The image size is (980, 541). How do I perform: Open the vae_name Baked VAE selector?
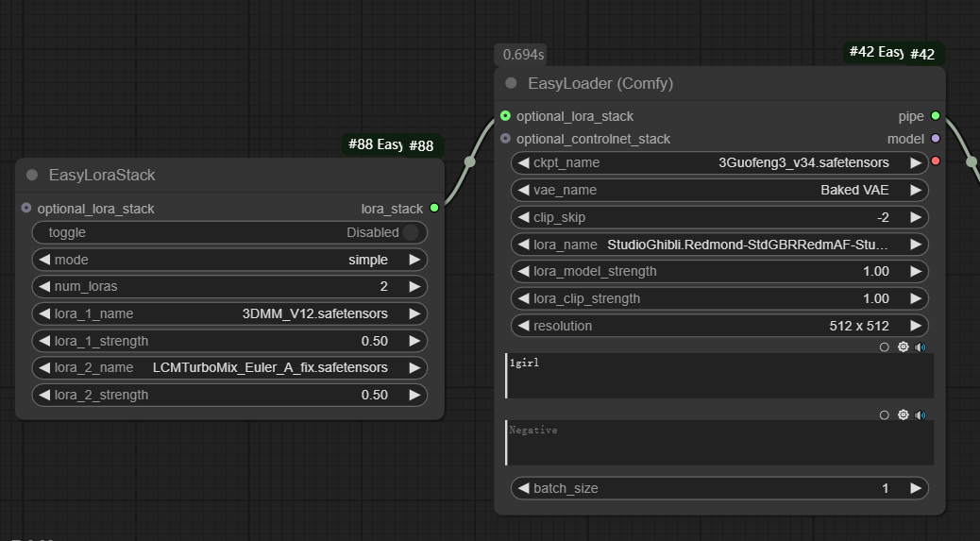click(718, 190)
